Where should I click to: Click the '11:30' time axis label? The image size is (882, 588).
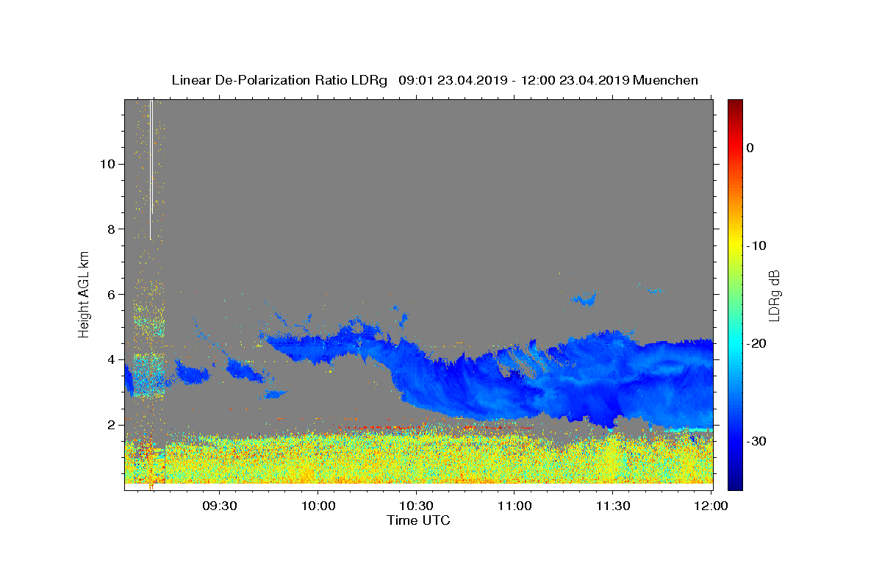(613, 506)
